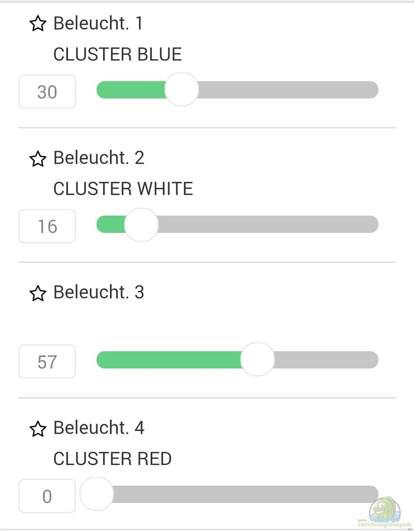Click the Beleucht. 3 value field showing 57
The image size is (414, 532).
(47, 362)
